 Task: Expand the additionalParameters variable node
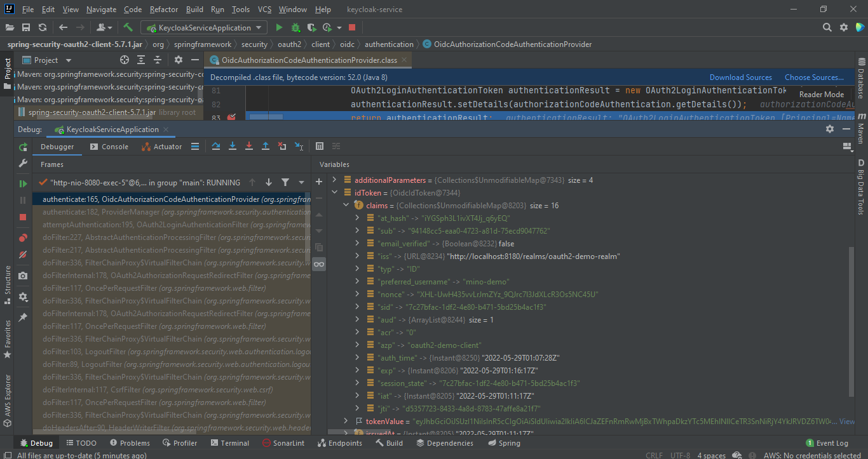pos(335,180)
